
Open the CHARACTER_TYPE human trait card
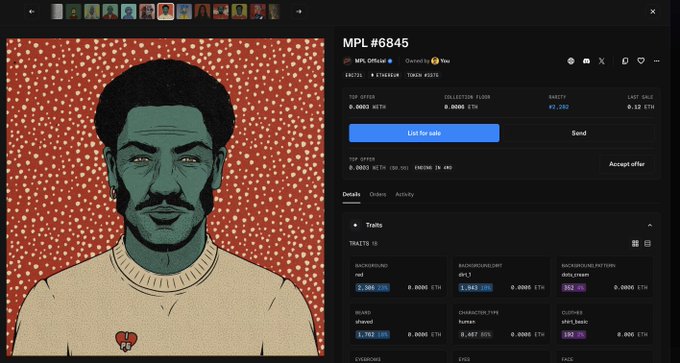tap(501, 324)
